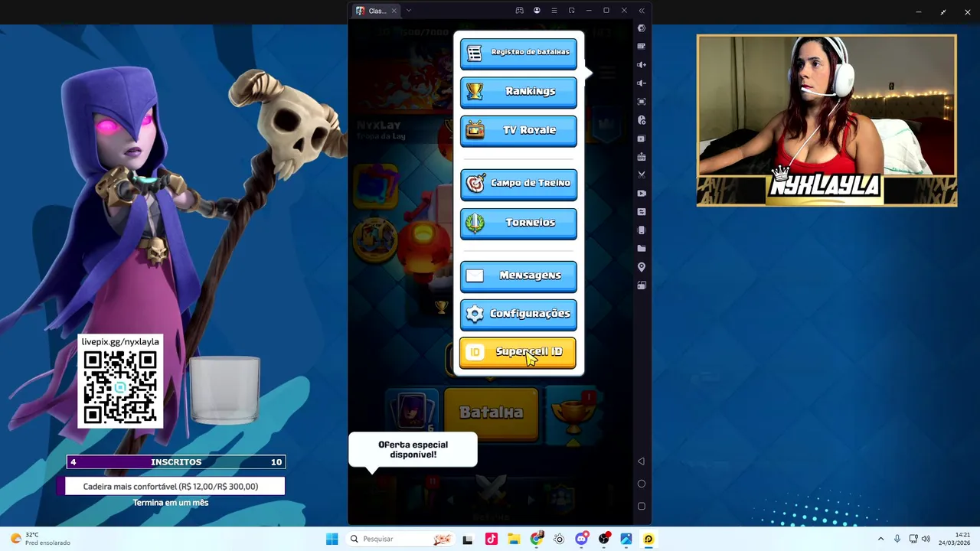
Task: Open emulator settings hexagon icon in sidebar
Action: (642, 28)
